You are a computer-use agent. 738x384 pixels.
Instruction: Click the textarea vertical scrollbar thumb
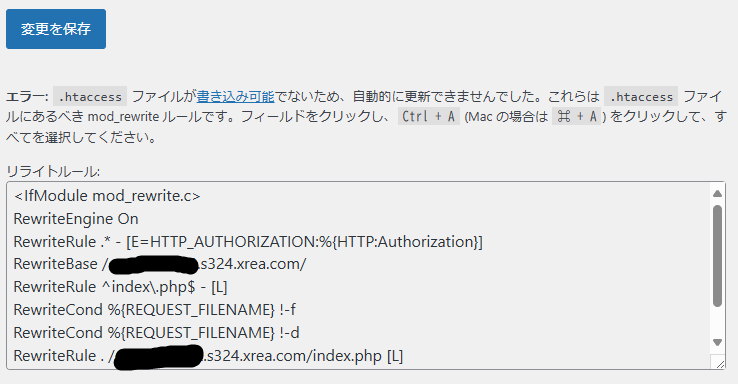coord(717,256)
